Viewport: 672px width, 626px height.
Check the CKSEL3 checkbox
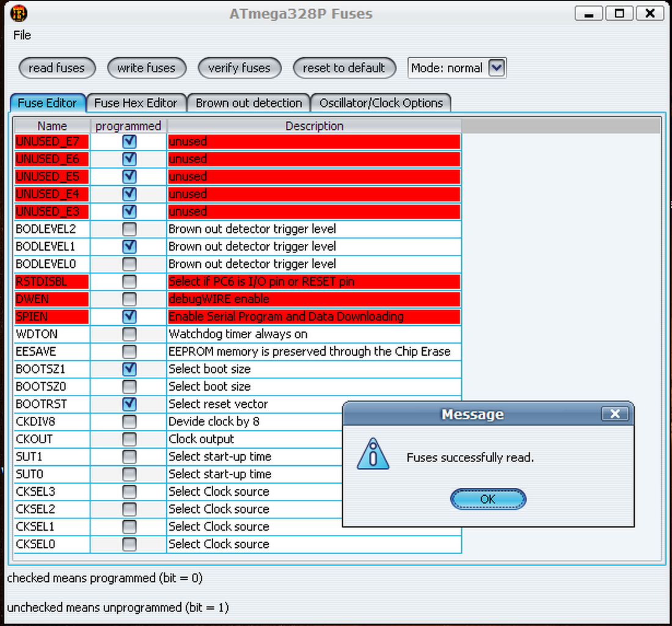point(129,492)
